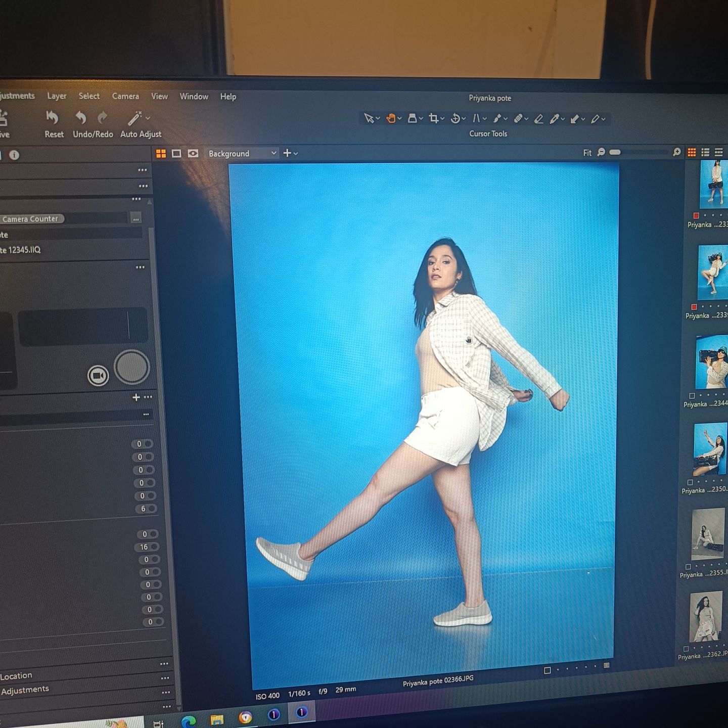Select the Apply Adjustments arrow tool

click(575, 119)
